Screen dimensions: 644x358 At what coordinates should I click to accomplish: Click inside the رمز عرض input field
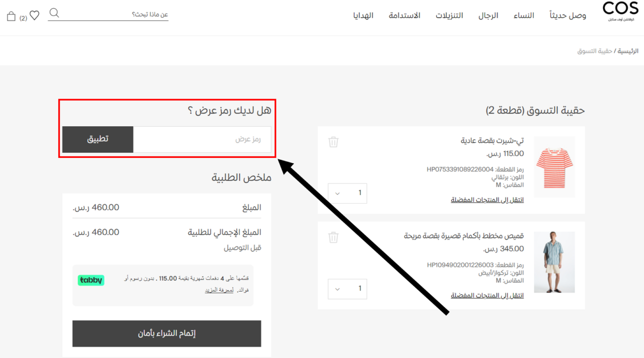click(x=201, y=139)
